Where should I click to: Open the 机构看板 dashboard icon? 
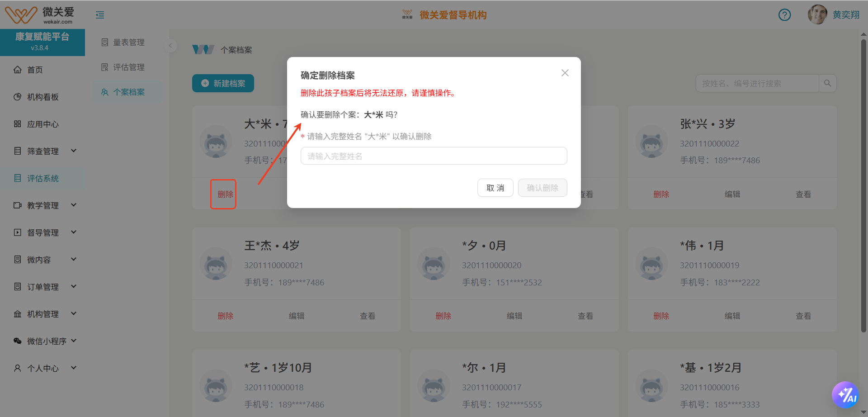tap(18, 96)
